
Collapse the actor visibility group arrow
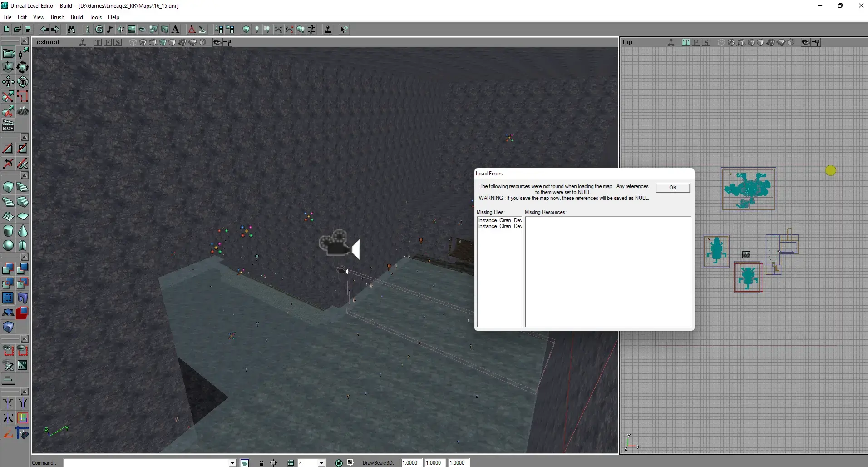tap(25, 339)
